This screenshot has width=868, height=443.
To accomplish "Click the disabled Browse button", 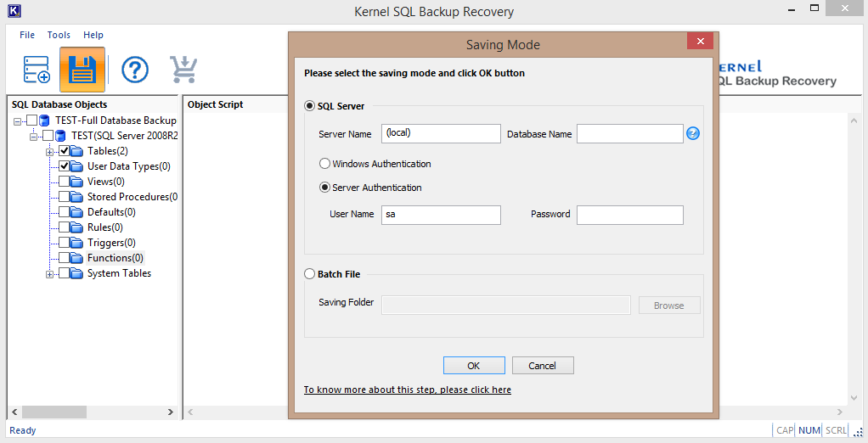I will coord(669,306).
